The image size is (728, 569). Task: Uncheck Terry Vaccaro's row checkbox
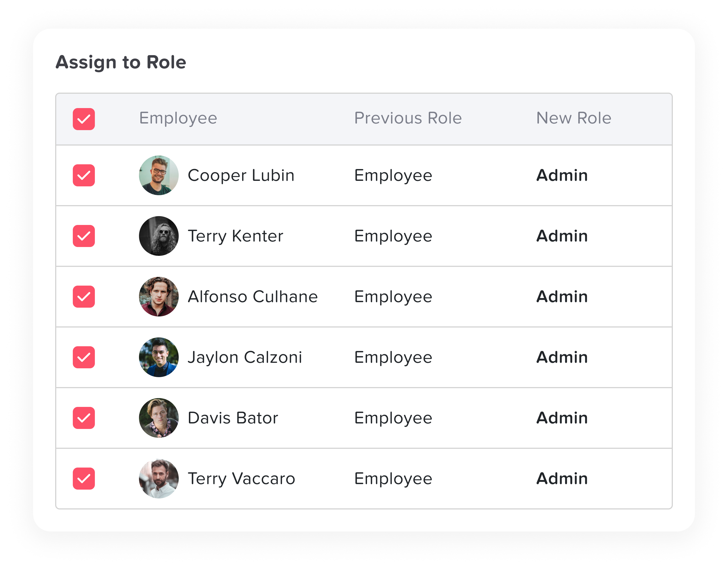(84, 479)
